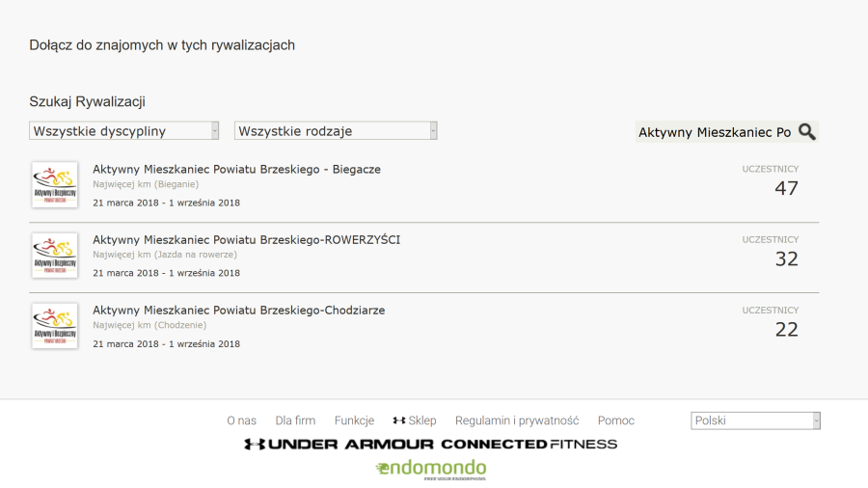Open Chodziarze challenge logo thumbnail
The height and width of the screenshot is (488, 868).
tap(55, 326)
